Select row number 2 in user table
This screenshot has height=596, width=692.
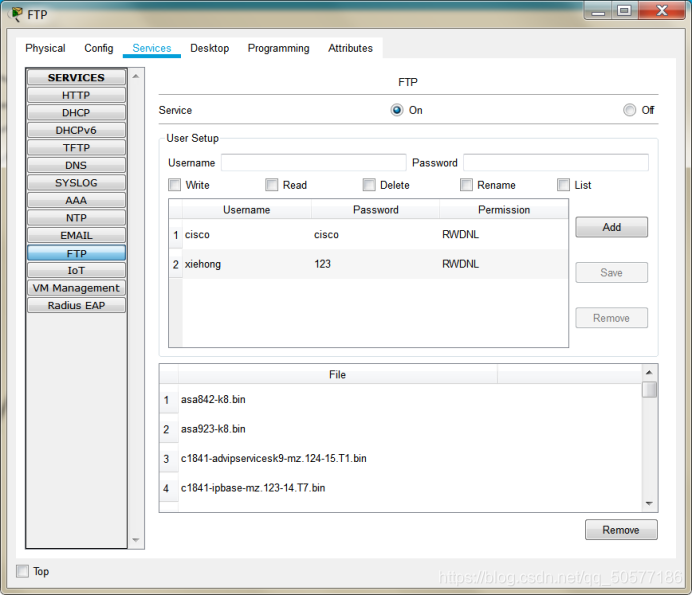click(176, 264)
